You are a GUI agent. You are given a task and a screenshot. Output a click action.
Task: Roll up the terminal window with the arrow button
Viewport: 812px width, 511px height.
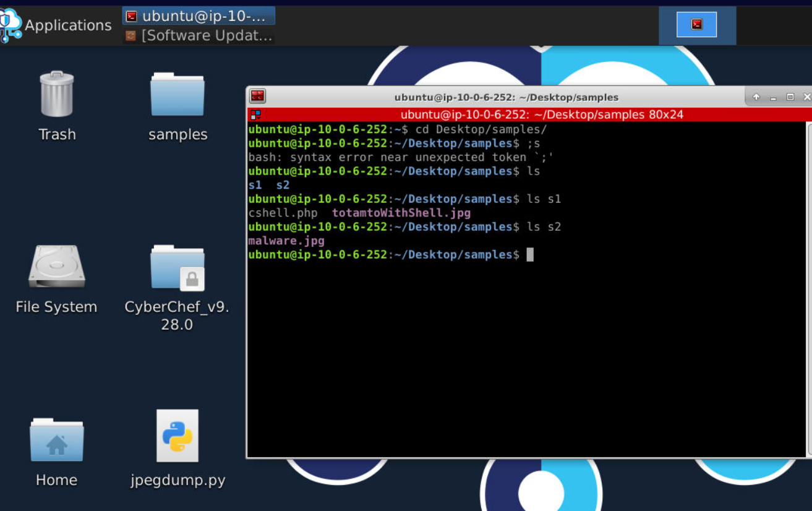tap(756, 97)
